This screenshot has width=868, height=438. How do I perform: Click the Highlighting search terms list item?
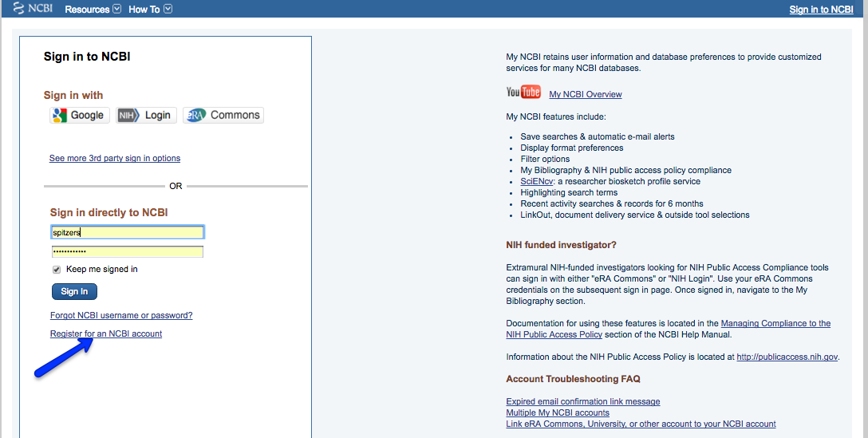click(569, 193)
